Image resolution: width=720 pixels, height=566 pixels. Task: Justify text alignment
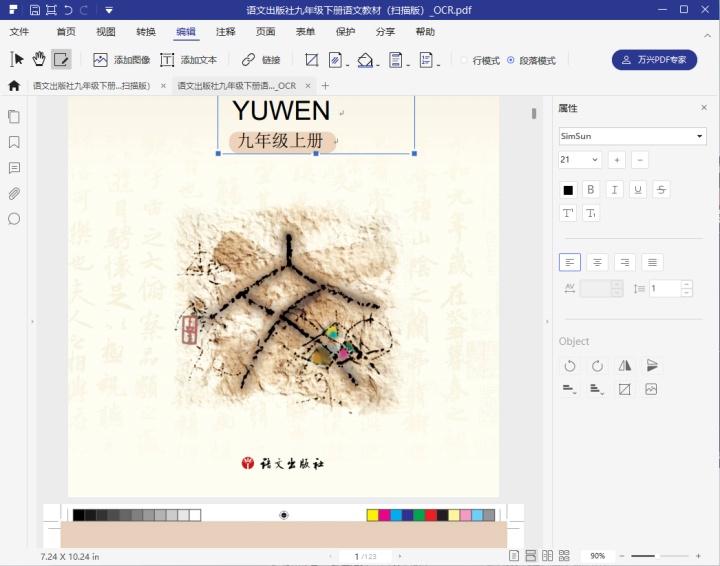tap(652, 262)
